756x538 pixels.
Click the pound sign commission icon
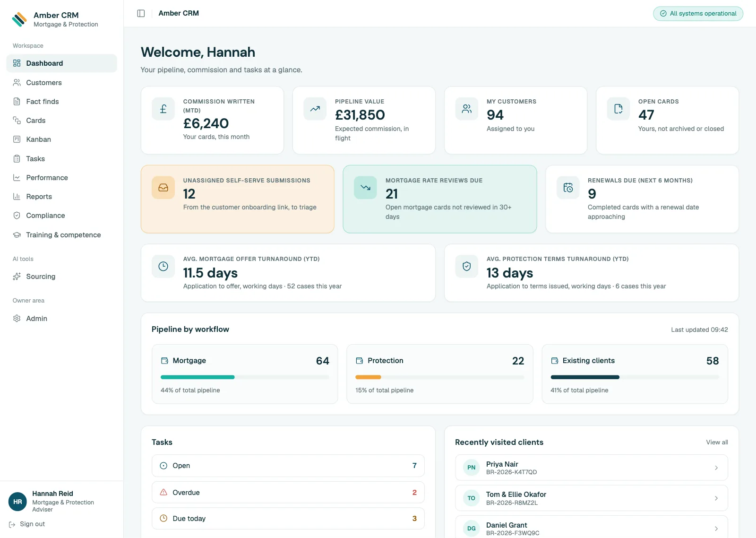(163, 109)
